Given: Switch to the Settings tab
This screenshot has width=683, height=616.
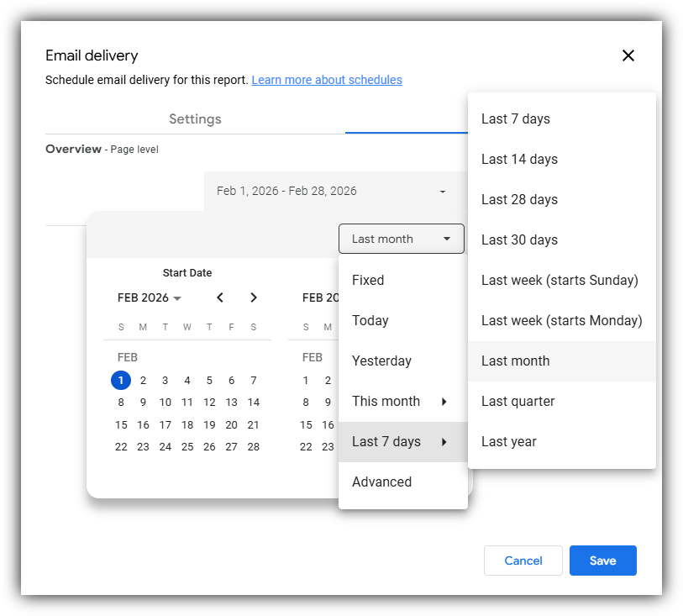Looking at the screenshot, I should pos(195,119).
